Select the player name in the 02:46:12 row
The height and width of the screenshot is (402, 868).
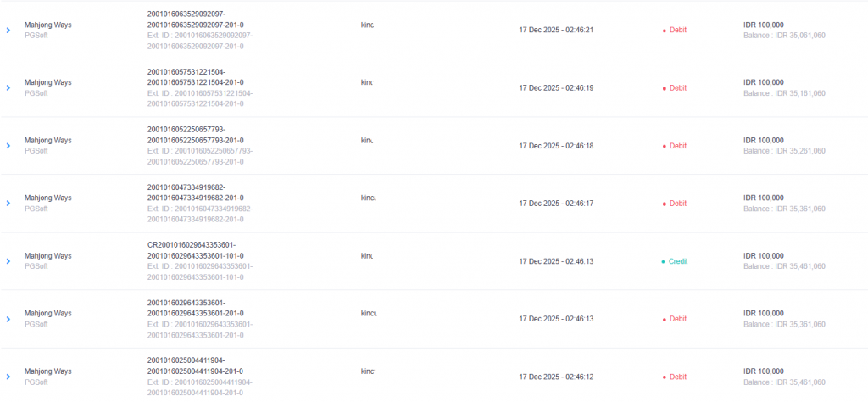pyautogui.click(x=367, y=371)
